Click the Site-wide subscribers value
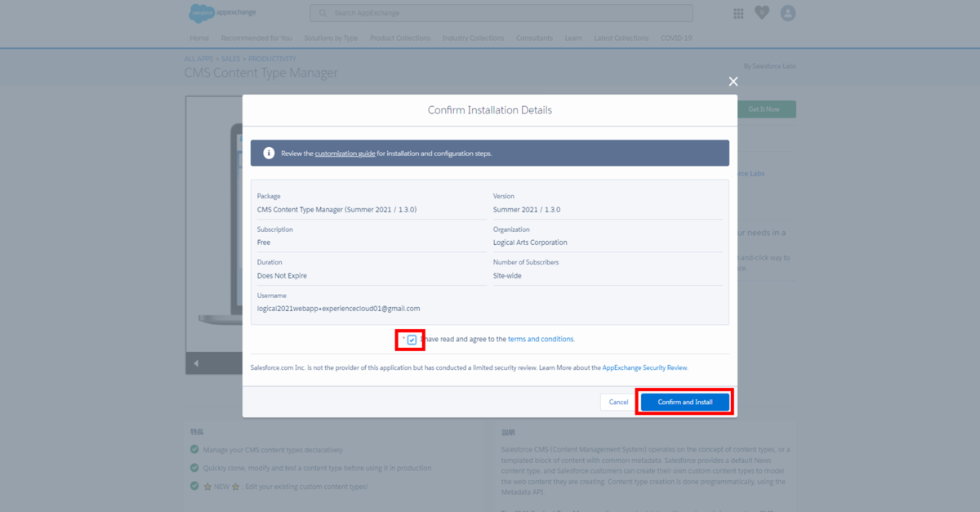Image resolution: width=980 pixels, height=512 pixels. 507,276
